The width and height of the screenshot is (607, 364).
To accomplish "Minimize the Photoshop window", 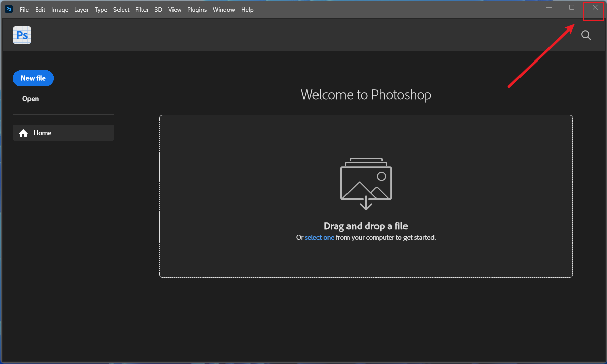I will coord(549,7).
